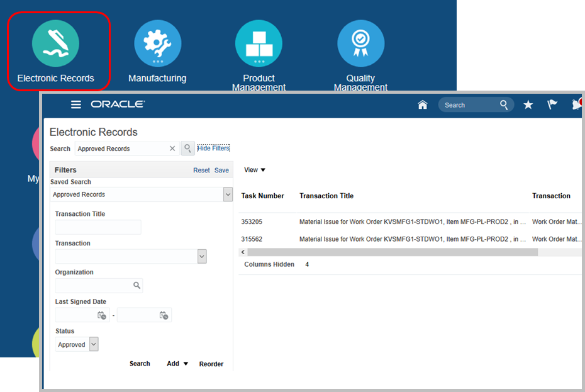Run search using the magnifier beside Approved Records
Image resolution: width=585 pixels, height=392 pixels.
point(187,148)
